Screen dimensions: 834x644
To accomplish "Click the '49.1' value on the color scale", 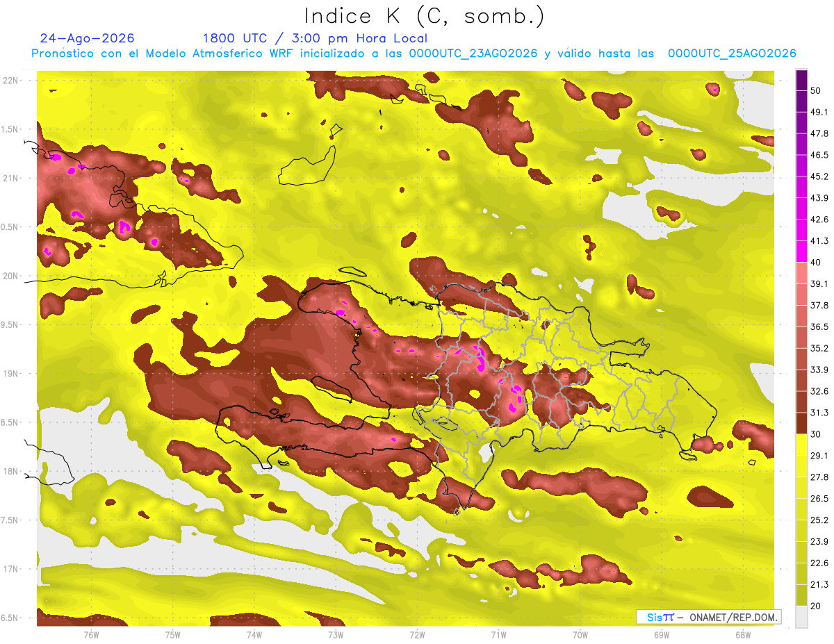I will pyautogui.click(x=819, y=113).
